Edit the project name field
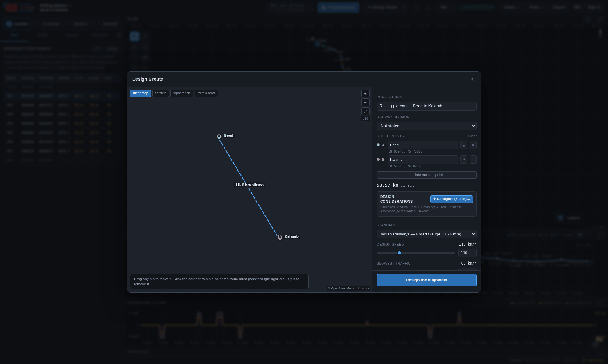This screenshot has width=608, height=364. (x=427, y=106)
